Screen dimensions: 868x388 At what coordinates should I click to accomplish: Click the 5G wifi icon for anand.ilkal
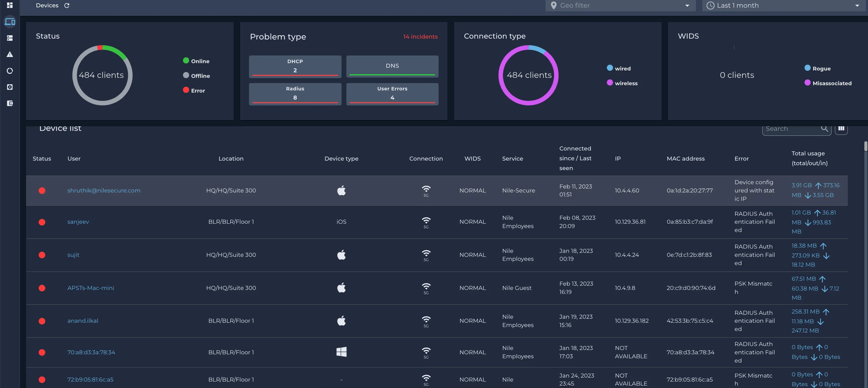(426, 321)
